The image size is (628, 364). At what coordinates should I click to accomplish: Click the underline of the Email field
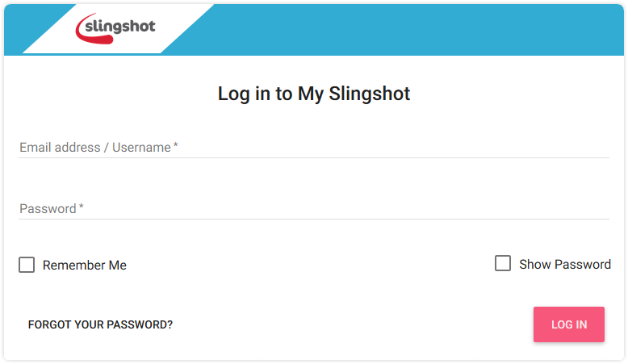314,157
